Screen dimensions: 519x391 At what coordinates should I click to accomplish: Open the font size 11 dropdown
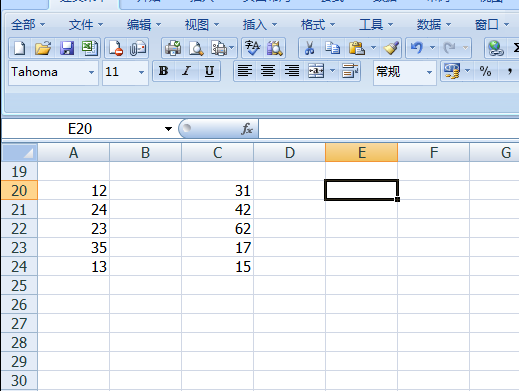141,72
